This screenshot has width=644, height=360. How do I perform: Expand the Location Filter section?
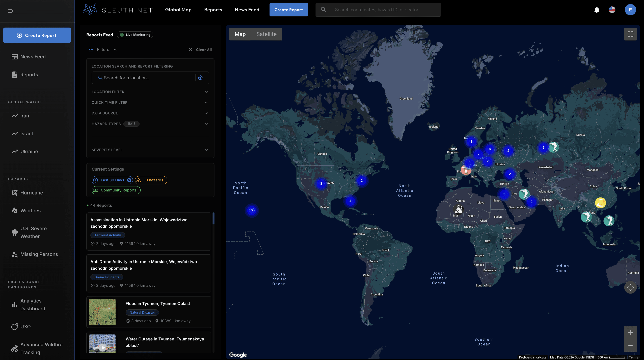(x=150, y=92)
